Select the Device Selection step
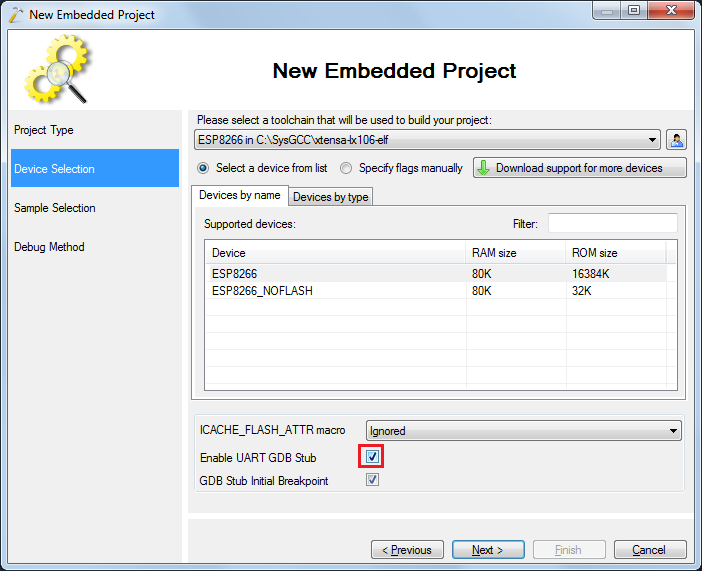Screen dimensions: 702x571 [x=94, y=168]
